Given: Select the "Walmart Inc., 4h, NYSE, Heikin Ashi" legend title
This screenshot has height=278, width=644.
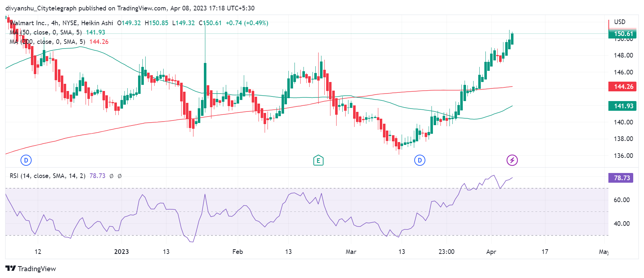Looking at the screenshot, I should (x=61, y=23).
